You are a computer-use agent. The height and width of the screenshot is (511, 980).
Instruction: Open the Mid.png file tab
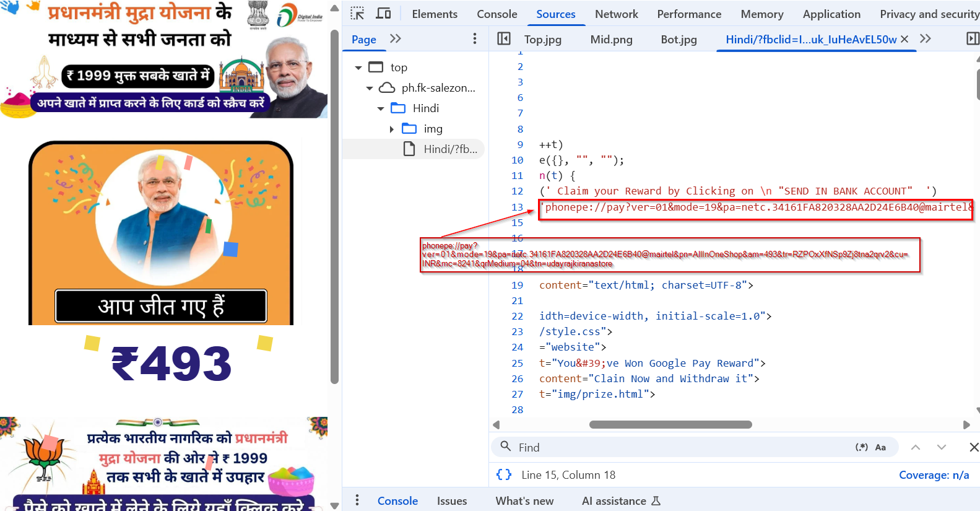tap(612, 39)
